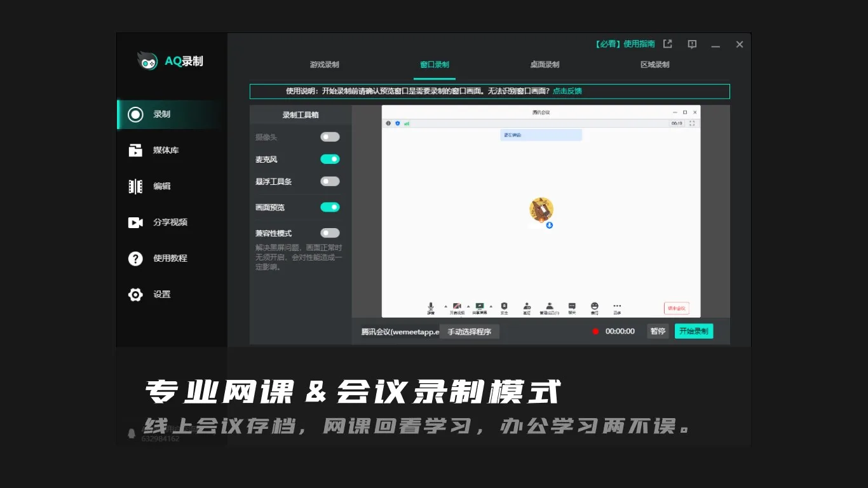Screen dimensions: 868x488
Task: Click the microphone mute icon in preview
Action: pos(431,306)
